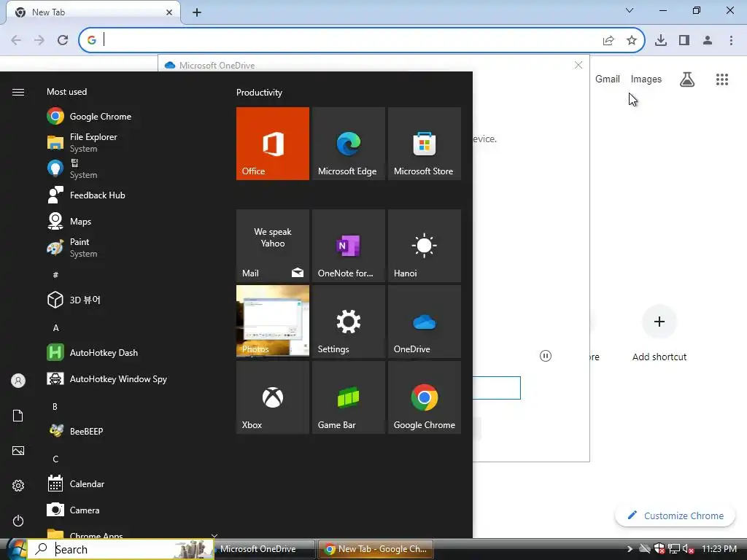Click Customize Chrome button
This screenshot has width=747, height=560.
(x=675, y=516)
